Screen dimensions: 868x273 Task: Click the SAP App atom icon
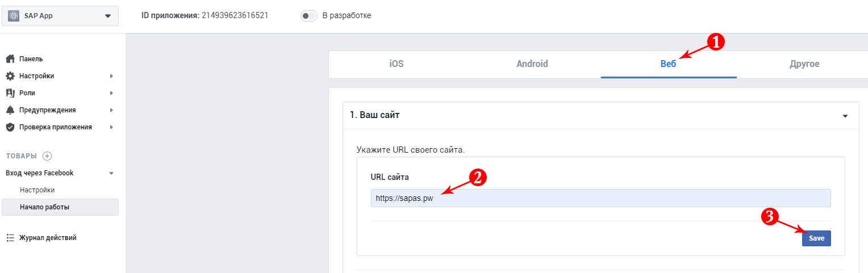click(14, 16)
